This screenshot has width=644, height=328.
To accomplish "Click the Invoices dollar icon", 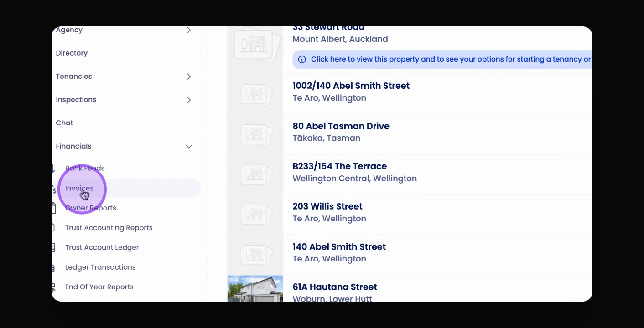I will point(54,189).
